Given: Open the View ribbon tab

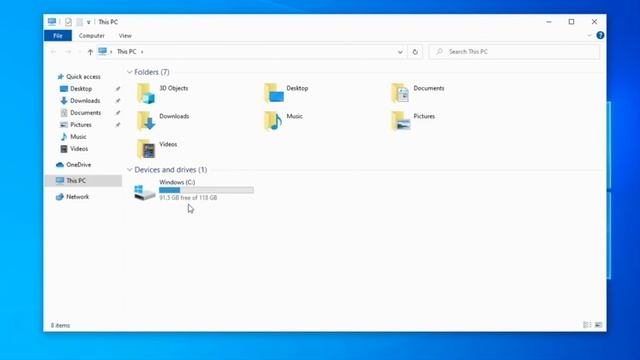Looking at the screenshot, I should click(x=125, y=36).
